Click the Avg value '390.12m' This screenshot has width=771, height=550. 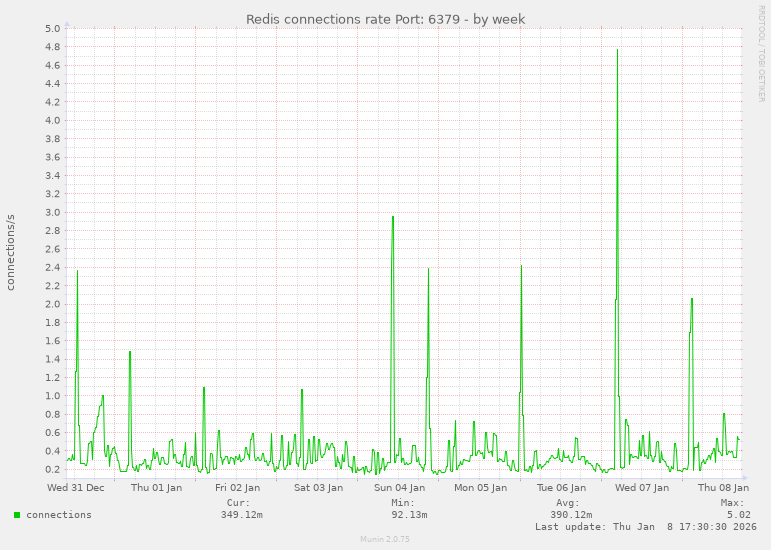(571, 515)
